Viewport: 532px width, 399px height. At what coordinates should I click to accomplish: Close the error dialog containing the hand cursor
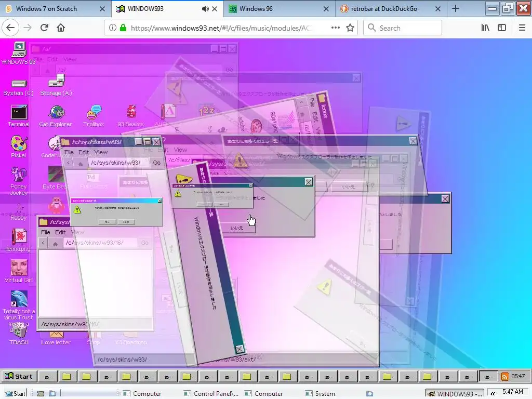(309, 182)
